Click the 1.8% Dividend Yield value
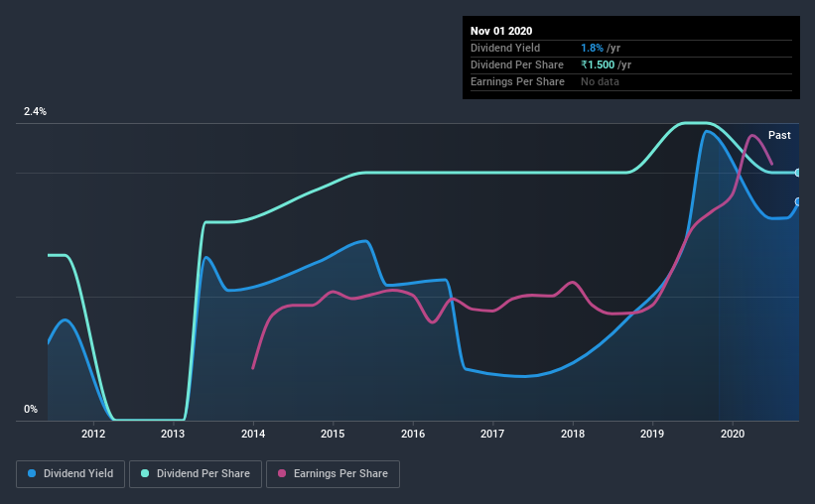Screen dimensions: 815x504 click(592, 48)
